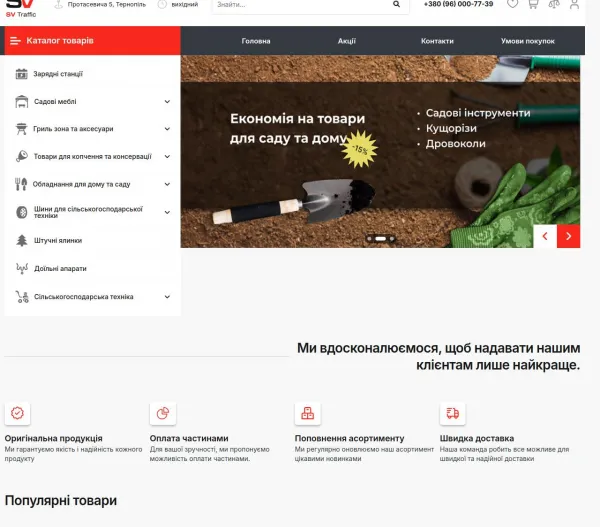Expand the Садові меблі category chevron

(167, 101)
